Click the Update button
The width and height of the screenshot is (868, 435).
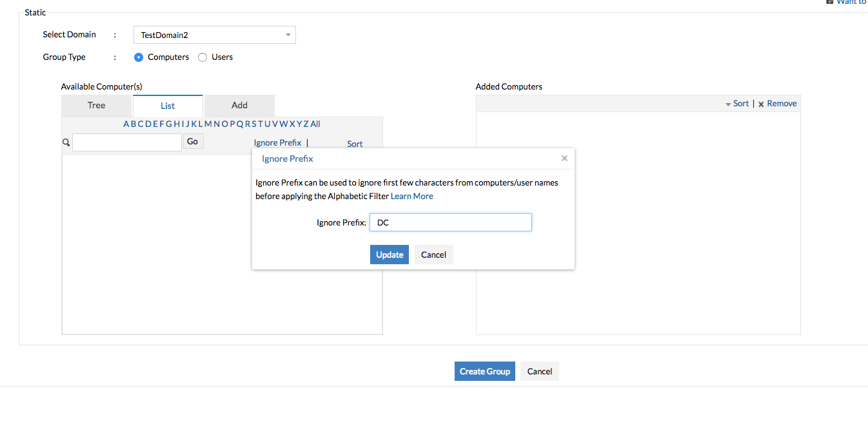[x=390, y=255]
